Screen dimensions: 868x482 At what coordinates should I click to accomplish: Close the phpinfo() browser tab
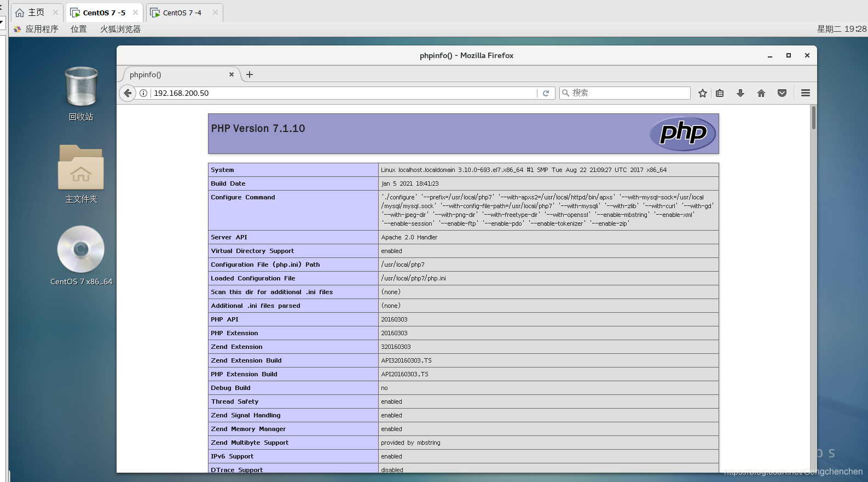click(232, 74)
